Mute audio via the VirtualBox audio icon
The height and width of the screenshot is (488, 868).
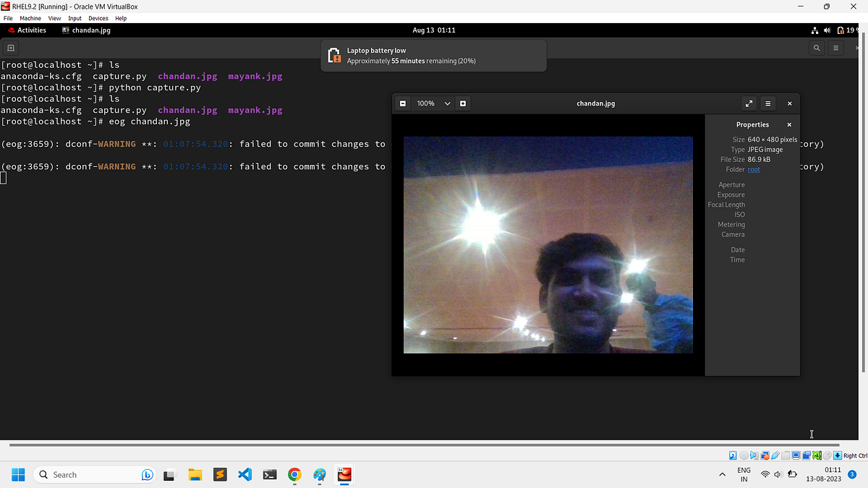pyautogui.click(x=754, y=455)
